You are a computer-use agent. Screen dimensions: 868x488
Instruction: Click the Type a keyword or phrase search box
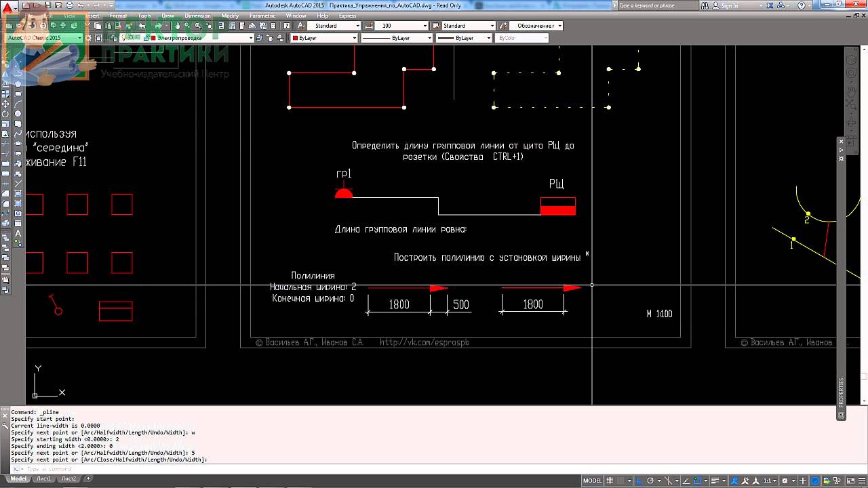(657, 5)
